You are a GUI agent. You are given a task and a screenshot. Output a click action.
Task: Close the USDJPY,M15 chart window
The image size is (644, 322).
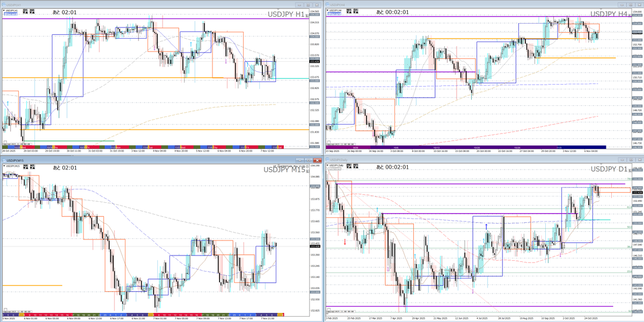coord(317,160)
